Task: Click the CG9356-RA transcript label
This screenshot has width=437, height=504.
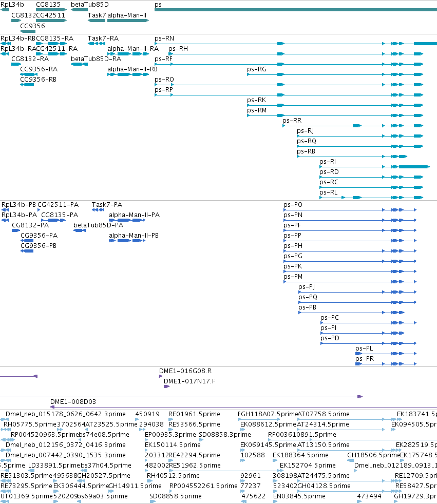Action: pos(39,69)
